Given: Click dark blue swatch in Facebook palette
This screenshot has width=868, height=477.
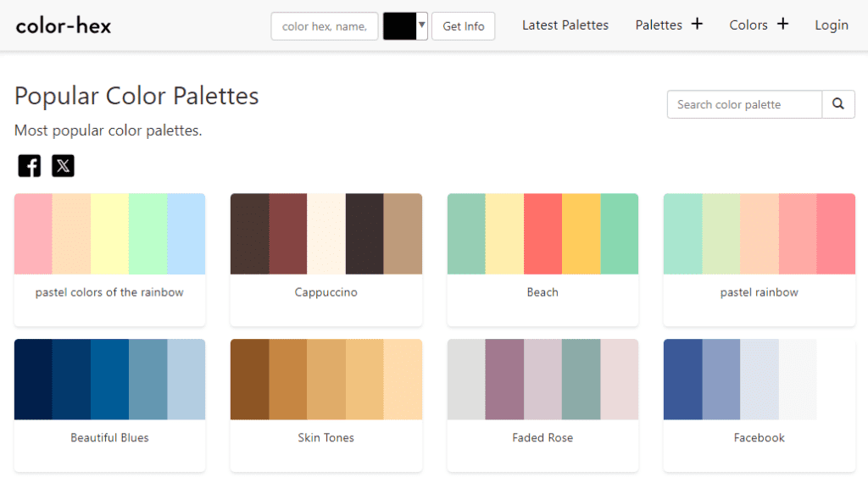Looking at the screenshot, I should tap(683, 379).
